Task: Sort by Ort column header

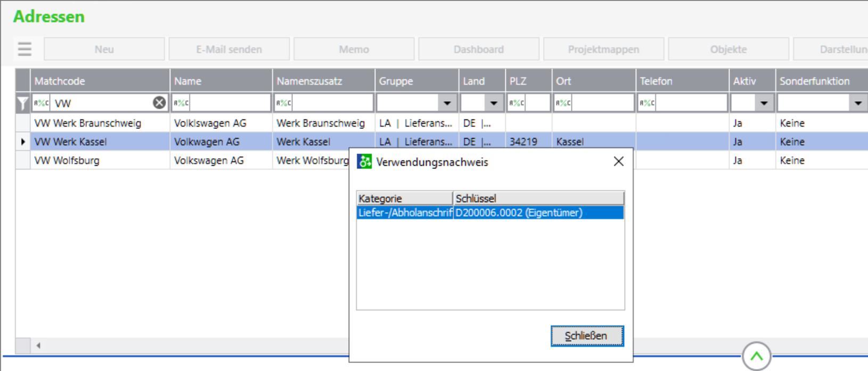Action: click(594, 81)
